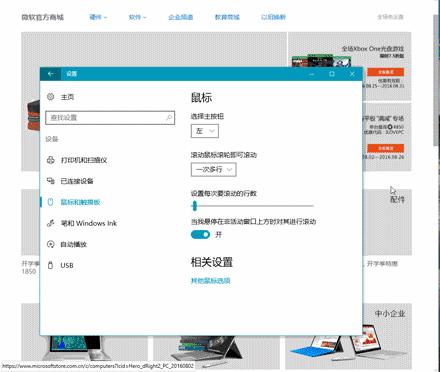Image resolution: width=440 pixels, height=372 pixels.
Task: Click the pen icon beside Windows Ink
Action: (x=50, y=223)
